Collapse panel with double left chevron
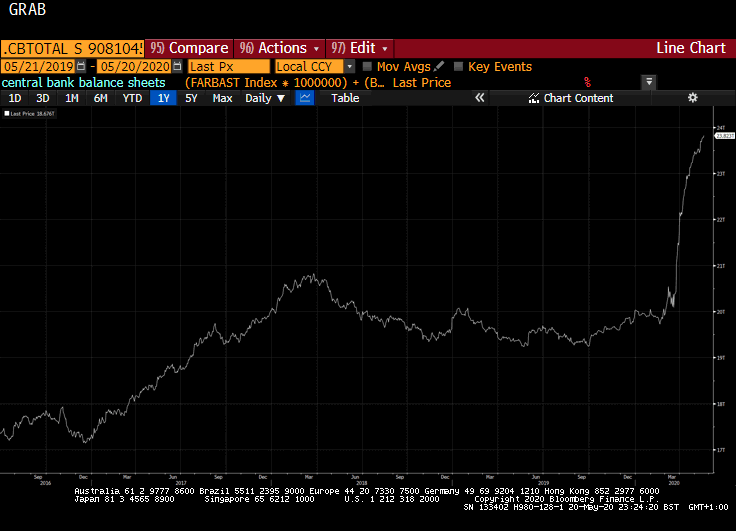Viewport: 736px width, 531px height. click(x=479, y=98)
